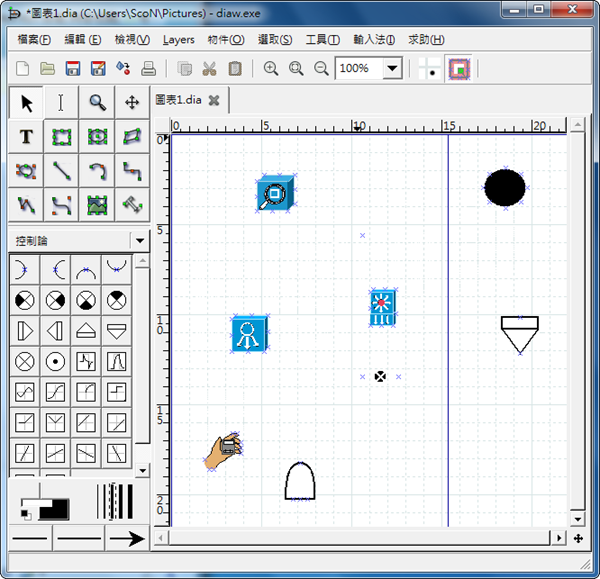Click the Print icon in toolbar
The width and height of the screenshot is (600, 579).
[x=148, y=69]
